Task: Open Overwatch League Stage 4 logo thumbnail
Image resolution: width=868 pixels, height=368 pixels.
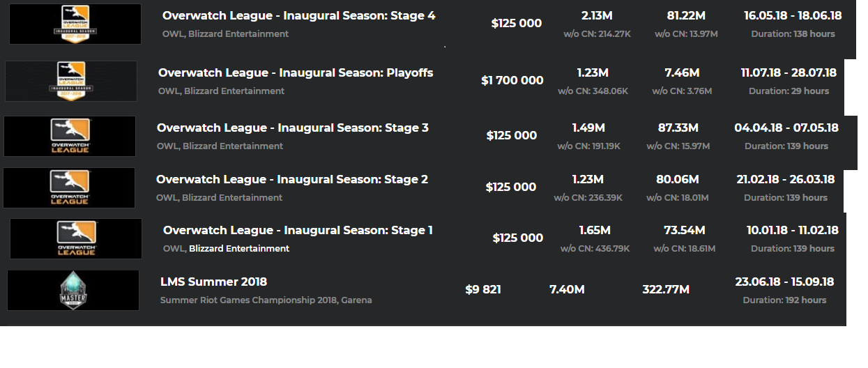Action: [x=75, y=24]
